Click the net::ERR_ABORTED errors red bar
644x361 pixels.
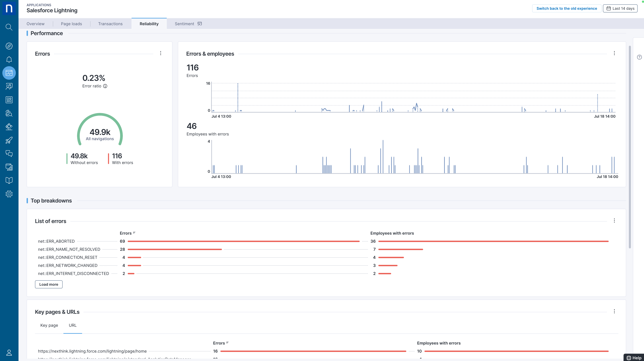243,241
